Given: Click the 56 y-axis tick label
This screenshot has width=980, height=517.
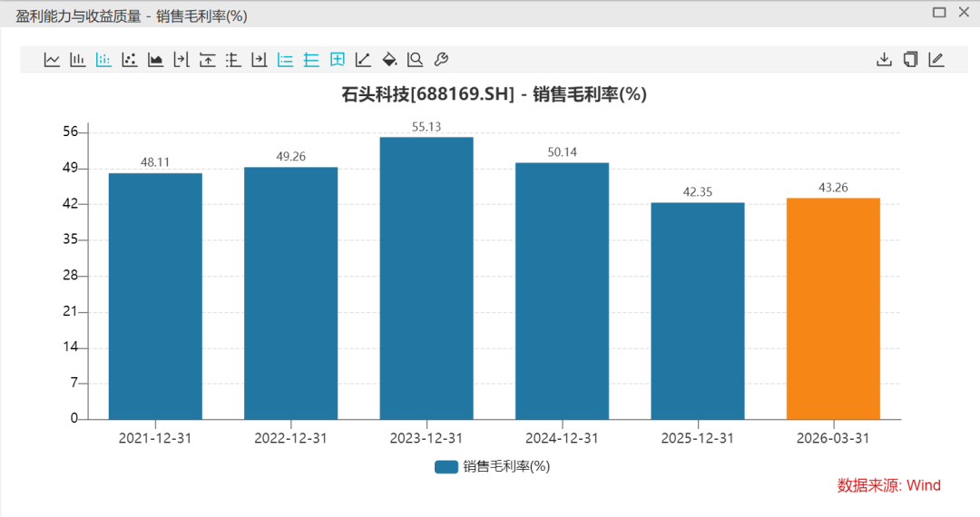Looking at the screenshot, I should click(70, 132).
